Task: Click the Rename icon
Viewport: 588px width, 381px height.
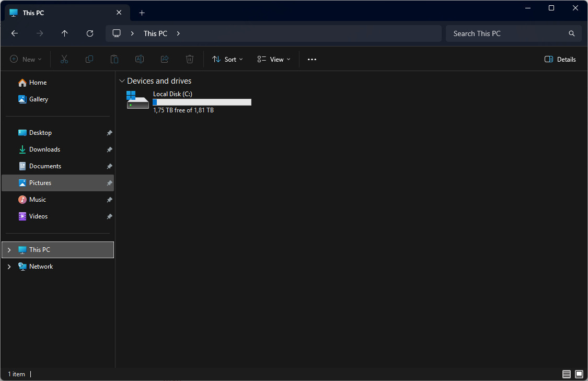Action: [x=140, y=59]
